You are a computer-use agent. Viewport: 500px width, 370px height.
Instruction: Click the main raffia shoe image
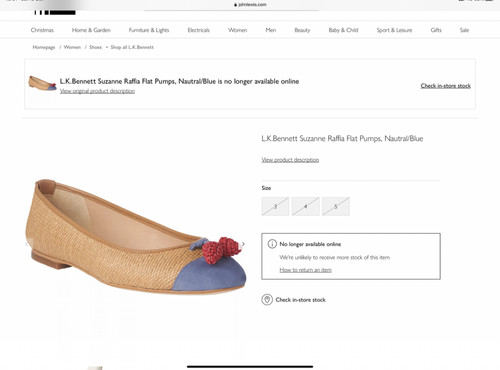pos(136,236)
